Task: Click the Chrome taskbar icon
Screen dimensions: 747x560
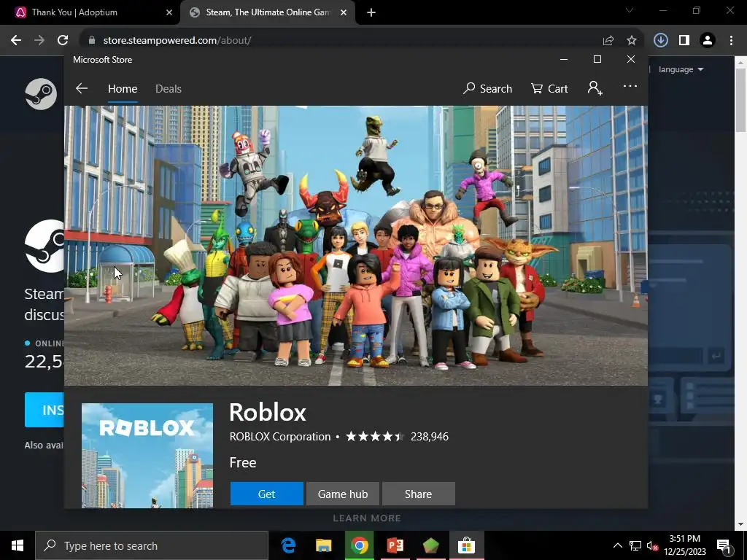Action: 359,545
